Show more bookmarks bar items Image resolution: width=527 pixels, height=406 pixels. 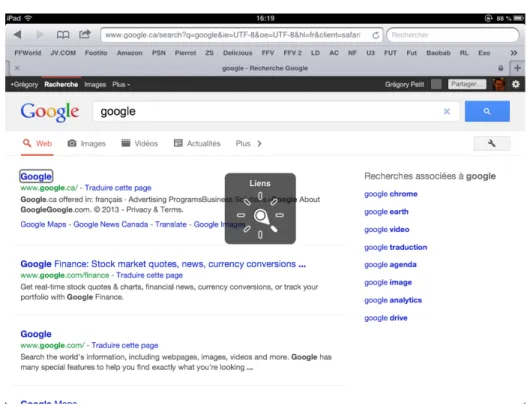(514, 53)
